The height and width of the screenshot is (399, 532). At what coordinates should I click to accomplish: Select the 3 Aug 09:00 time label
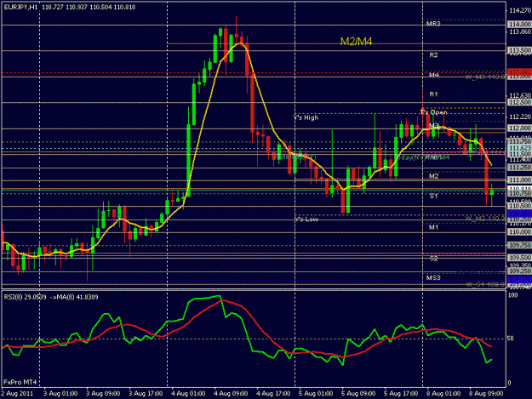[103, 394]
